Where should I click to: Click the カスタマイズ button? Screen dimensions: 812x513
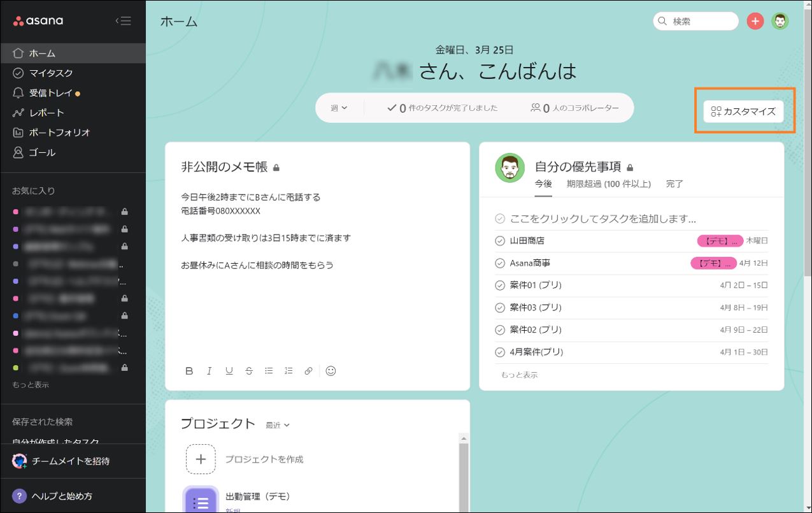coord(743,112)
